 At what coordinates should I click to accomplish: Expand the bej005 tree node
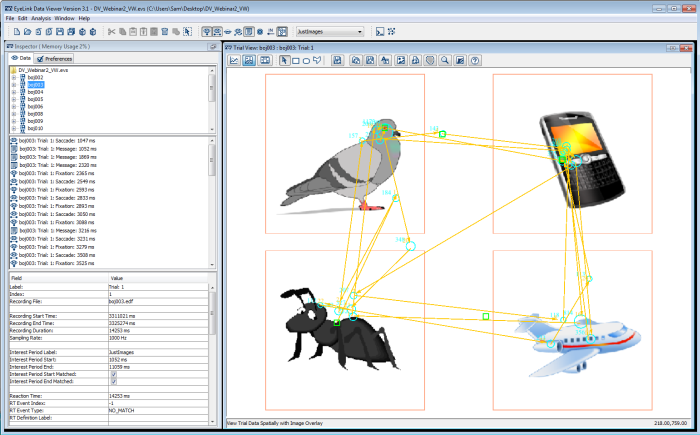14,99
